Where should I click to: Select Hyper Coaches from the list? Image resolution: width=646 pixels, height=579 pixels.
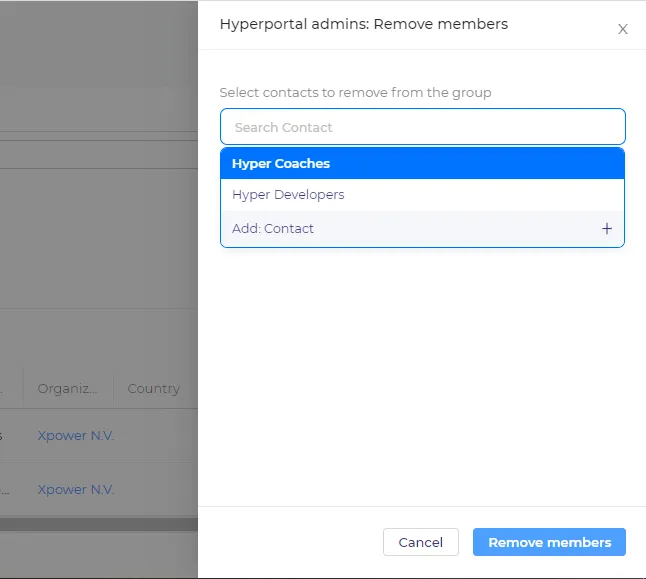pos(422,163)
